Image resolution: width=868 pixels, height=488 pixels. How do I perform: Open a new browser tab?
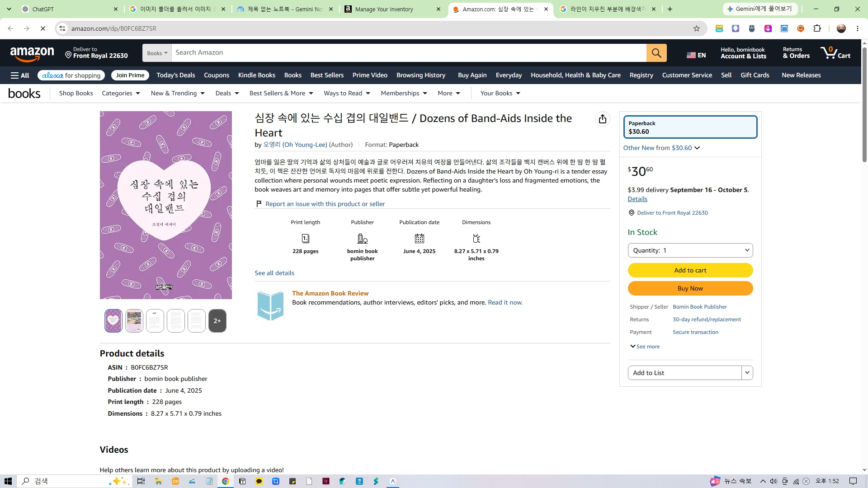point(670,9)
